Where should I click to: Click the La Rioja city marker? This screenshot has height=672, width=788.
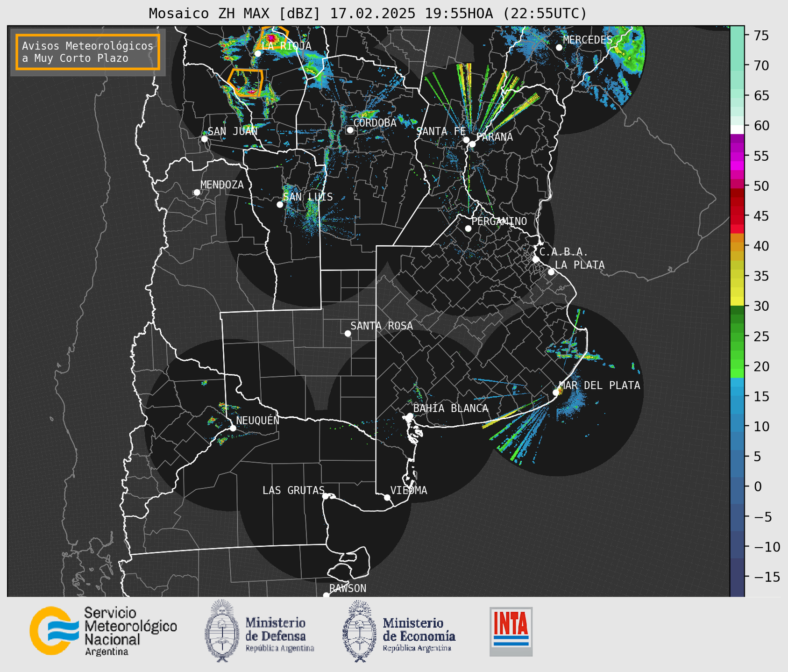(x=258, y=53)
